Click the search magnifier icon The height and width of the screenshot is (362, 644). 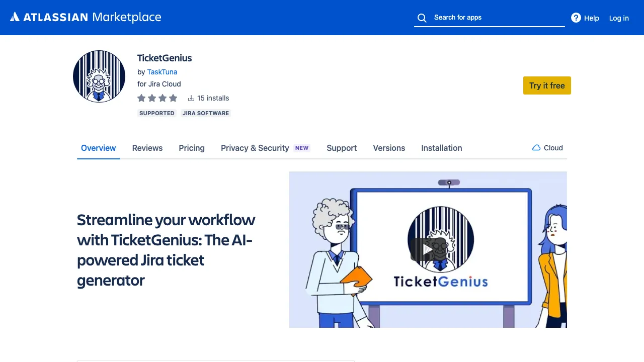(x=422, y=18)
